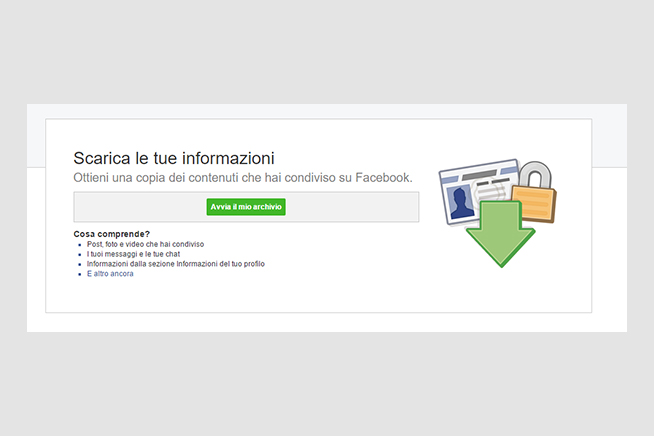654x436 pixels.
Task: Click the Scarica le tue informazioni heading
Action: tap(174, 158)
